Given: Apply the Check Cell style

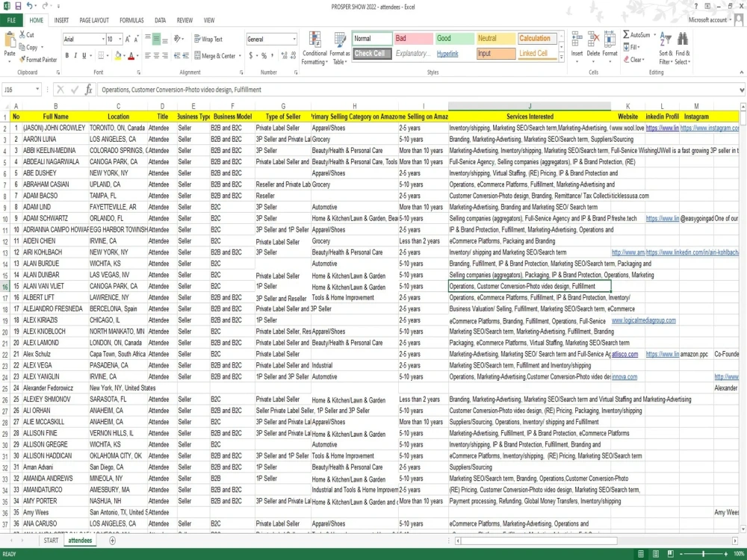Looking at the screenshot, I should [x=372, y=53].
